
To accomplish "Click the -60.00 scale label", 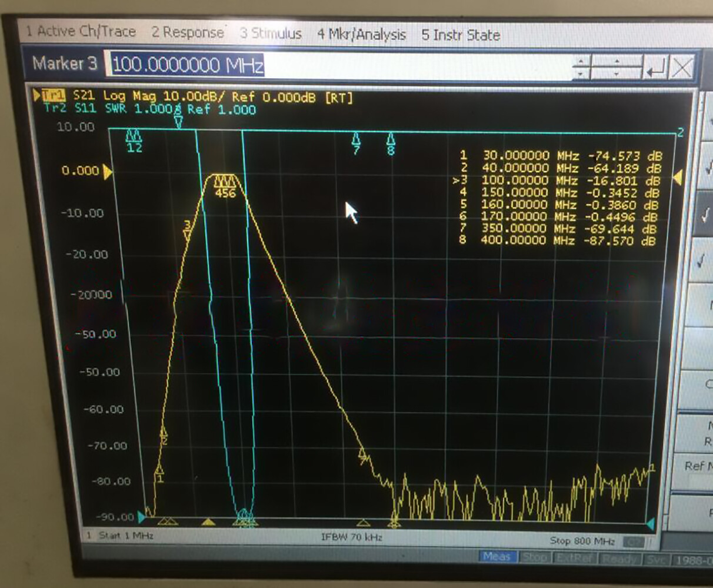I will (104, 409).
